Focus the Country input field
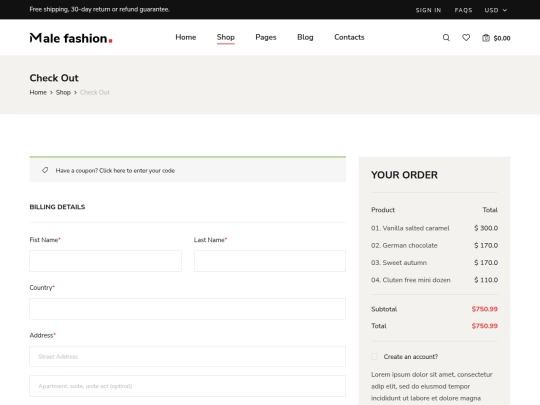 187,309
